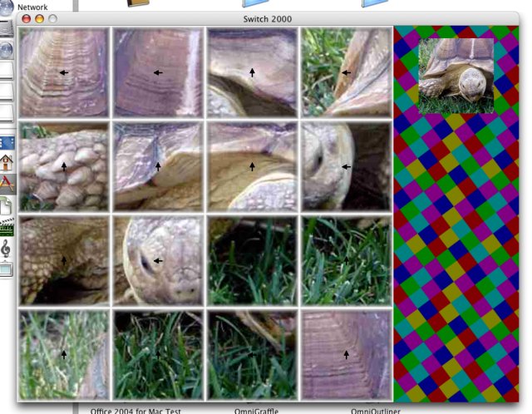Open the Music note icon in Finder sidebar
Viewport: 532px width, 414px height.
tap(6, 248)
